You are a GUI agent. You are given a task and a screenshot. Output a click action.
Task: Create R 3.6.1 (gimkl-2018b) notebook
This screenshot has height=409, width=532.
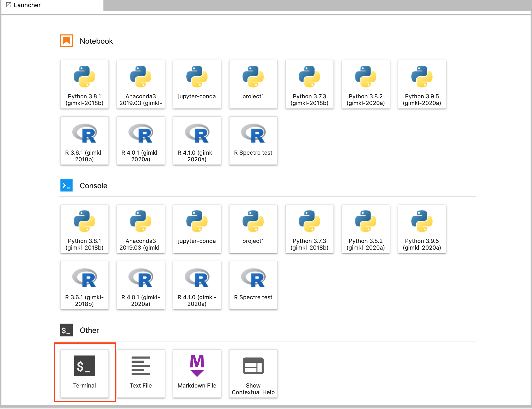click(x=84, y=141)
